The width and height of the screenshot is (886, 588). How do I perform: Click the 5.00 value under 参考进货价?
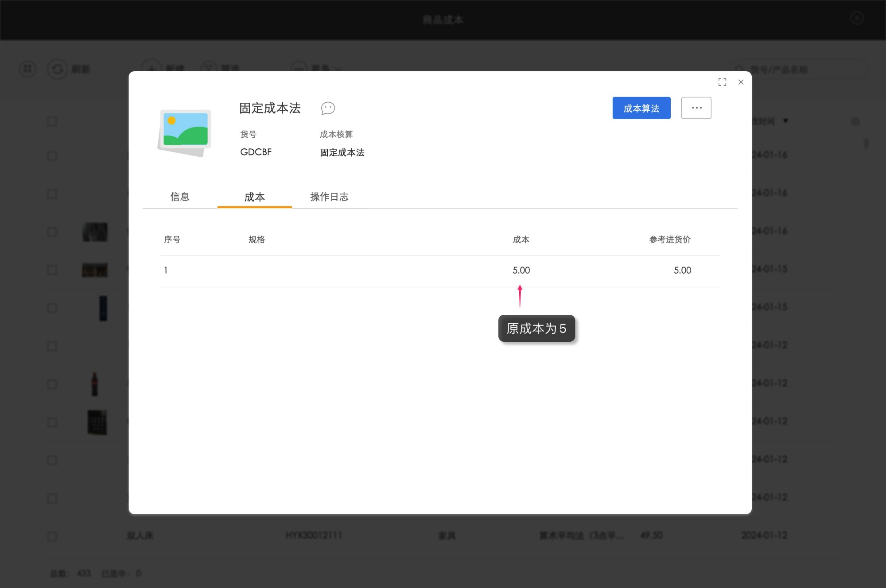click(x=682, y=270)
